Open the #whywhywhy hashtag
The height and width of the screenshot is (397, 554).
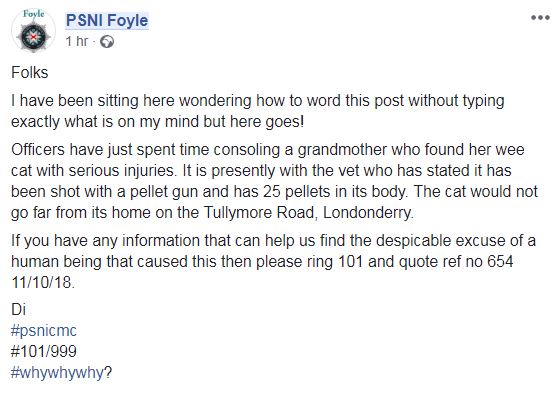[58, 373]
